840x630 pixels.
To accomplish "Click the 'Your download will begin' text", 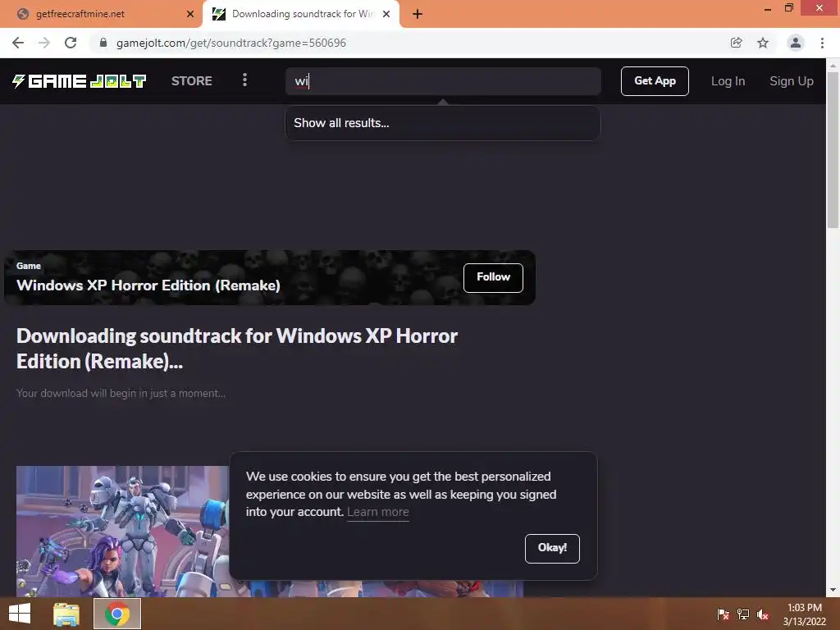I will pyautogui.click(x=121, y=393).
